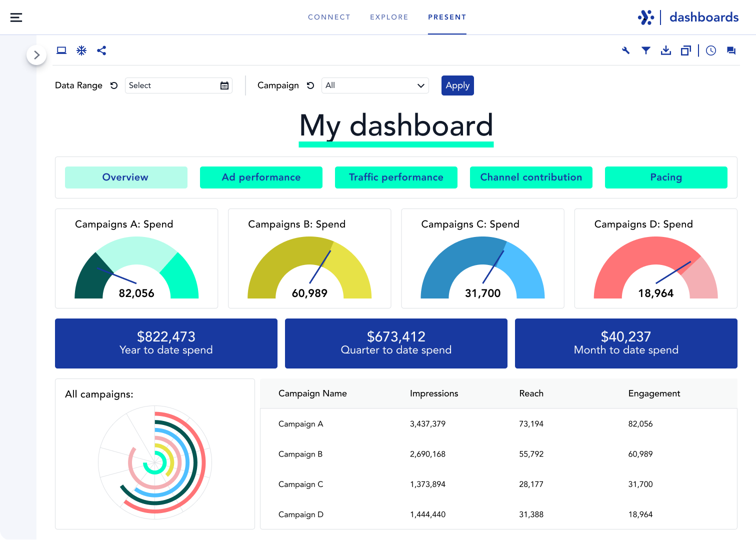Select the Campaign C row name
The height and width of the screenshot is (540, 756).
coord(300,484)
